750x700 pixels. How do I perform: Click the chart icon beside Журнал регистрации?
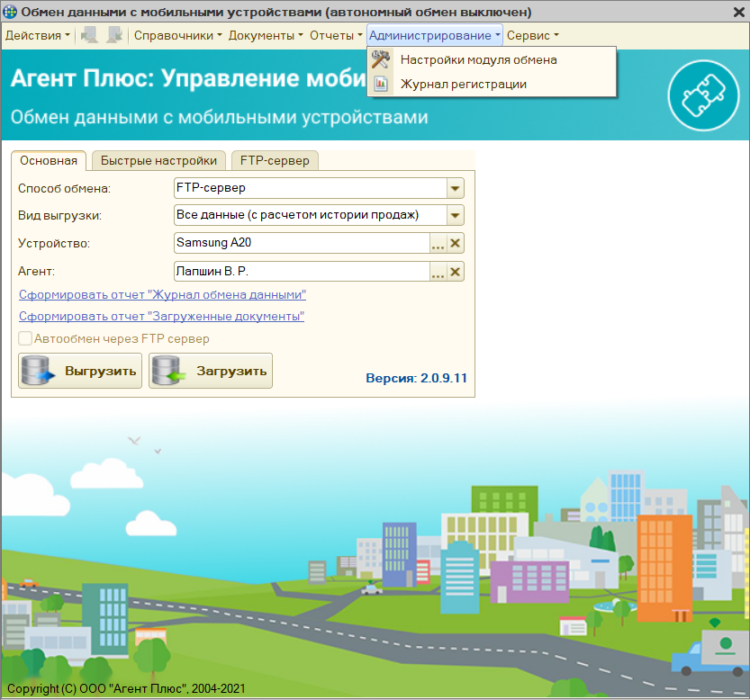[381, 85]
